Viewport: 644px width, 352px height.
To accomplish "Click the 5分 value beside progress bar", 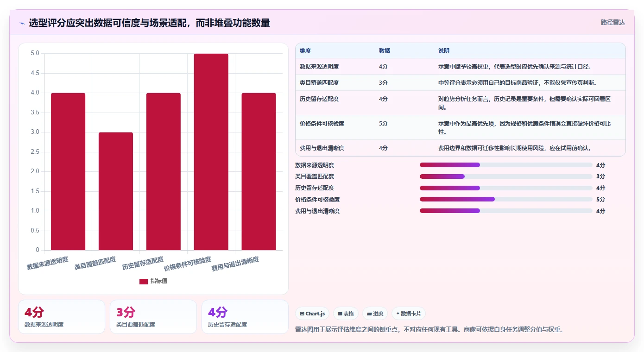I will [600, 200].
